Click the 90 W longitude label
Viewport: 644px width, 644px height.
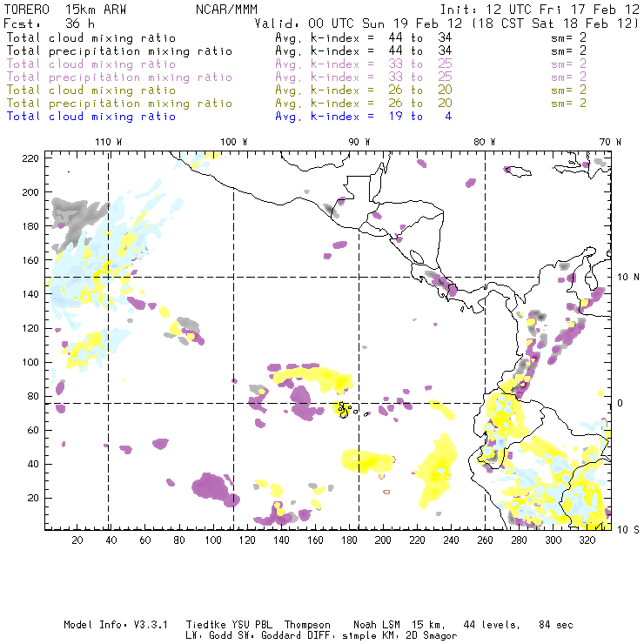[x=359, y=141]
